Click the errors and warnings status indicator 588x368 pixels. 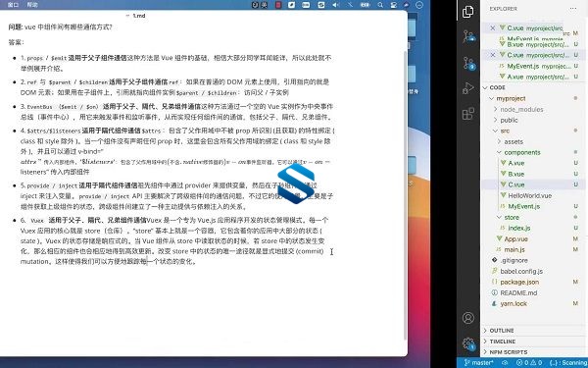click(x=529, y=363)
